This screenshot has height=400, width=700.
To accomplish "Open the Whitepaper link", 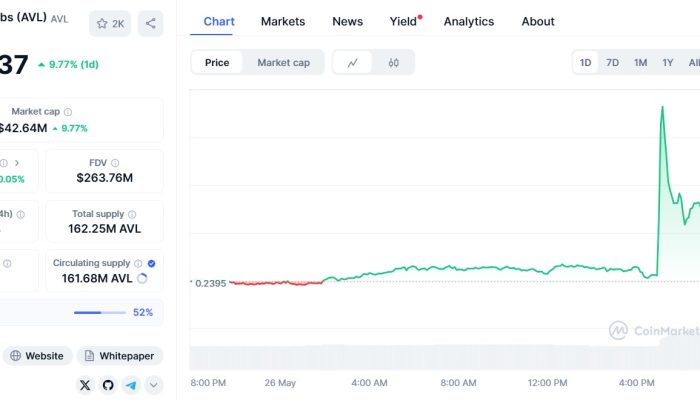I will click(119, 356).
